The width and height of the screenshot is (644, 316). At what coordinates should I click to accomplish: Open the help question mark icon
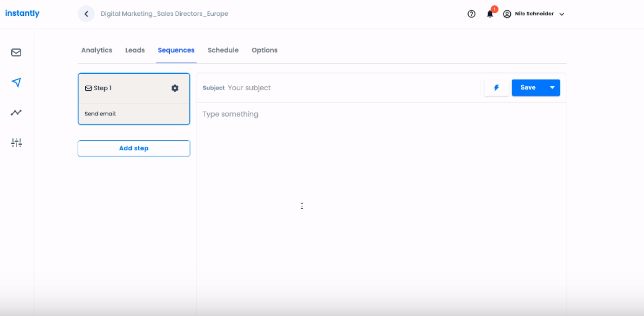coord(471,14)
